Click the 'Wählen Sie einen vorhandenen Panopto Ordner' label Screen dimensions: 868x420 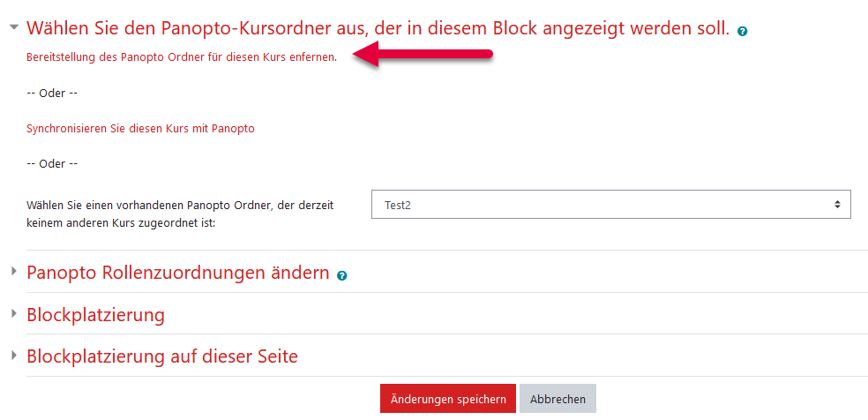point(188,214)
